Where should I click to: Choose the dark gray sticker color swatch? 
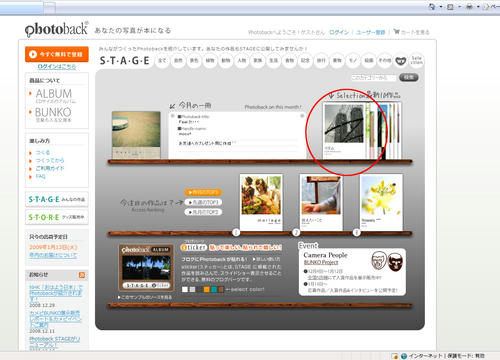click(x=200, y=289)
